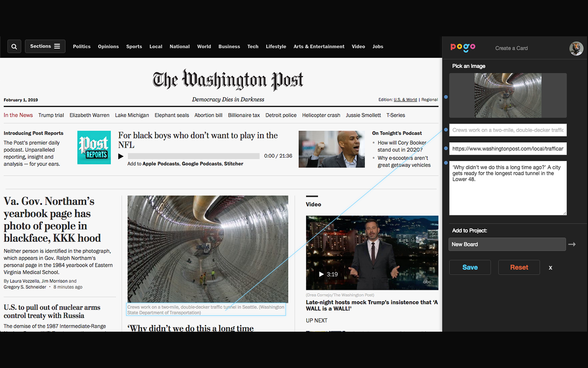This screenshot has width=588, height=368.
Task: Select the tunnel image in Pick an Image
Action: 508,95
